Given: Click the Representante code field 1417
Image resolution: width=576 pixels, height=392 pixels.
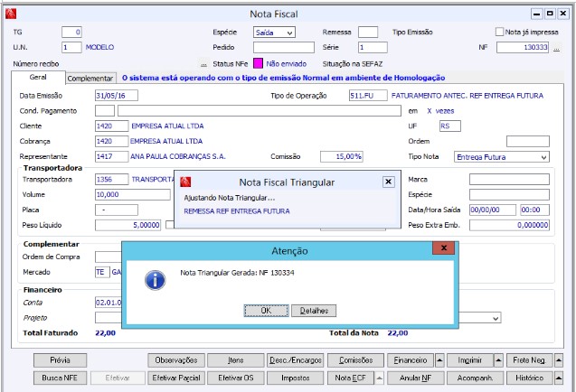Looking at the screenshot, I should point(112,156).
